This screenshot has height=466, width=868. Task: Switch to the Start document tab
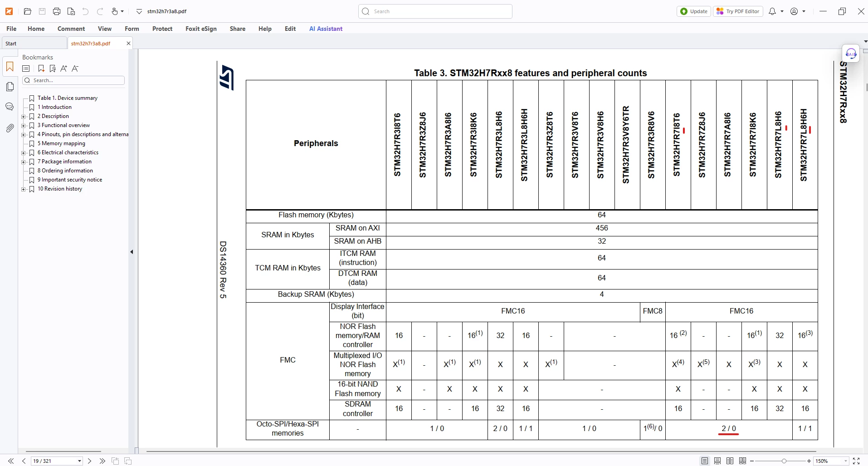pyautogui.click(x=34, y=44)
